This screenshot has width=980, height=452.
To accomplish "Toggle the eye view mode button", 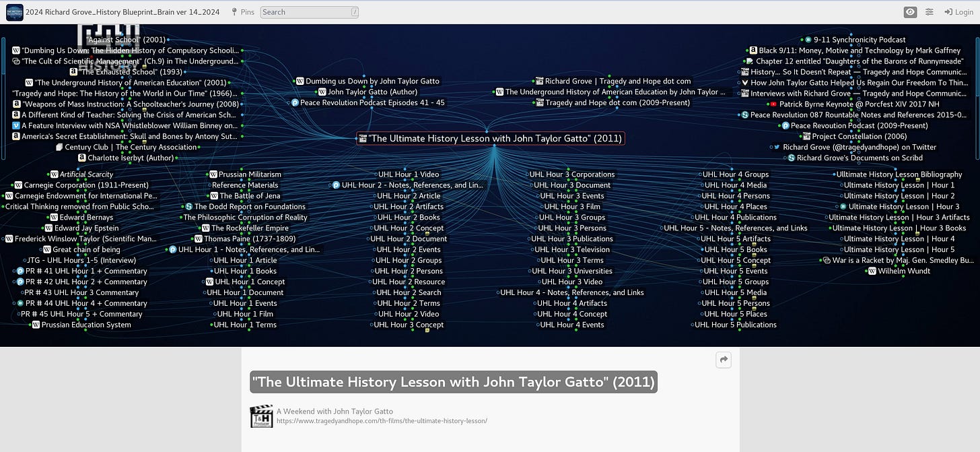I will 911,11.
